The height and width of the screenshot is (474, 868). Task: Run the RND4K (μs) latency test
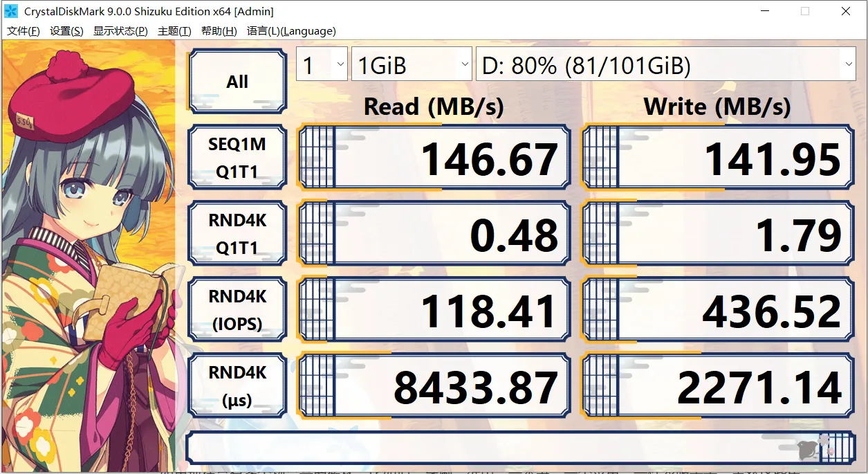coord(237,386)
